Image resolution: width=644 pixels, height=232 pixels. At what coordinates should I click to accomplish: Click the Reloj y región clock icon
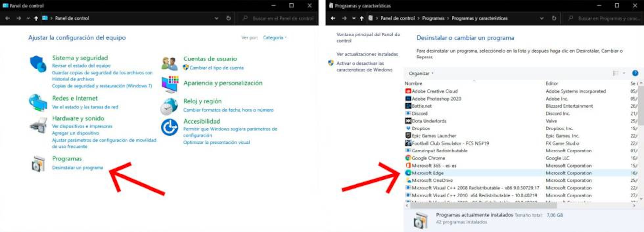[x=170, y=106]
